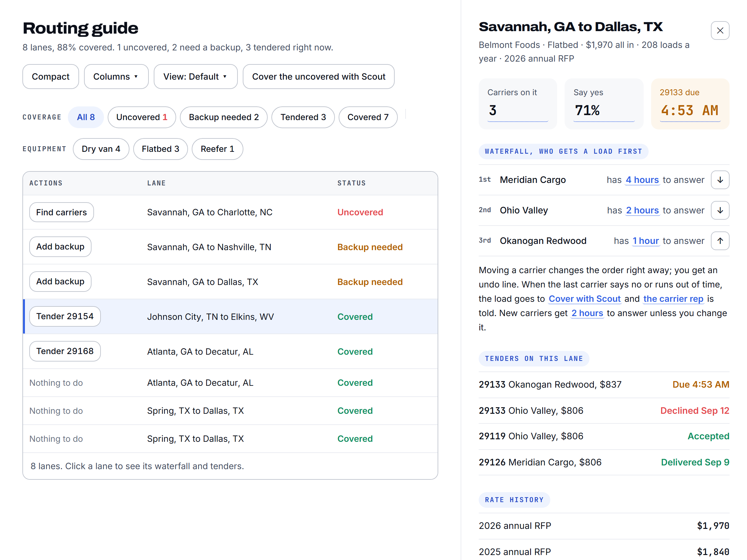Click Find carriers for Charlotte lane
Image resolution: width=747 pixels, height=560 pixels.
pyautogui.click(x=61, y=212)
